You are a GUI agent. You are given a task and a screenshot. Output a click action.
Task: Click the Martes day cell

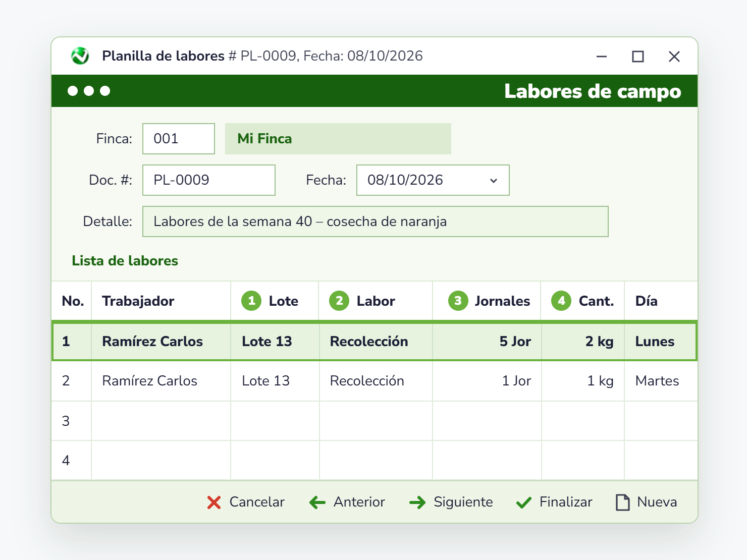661,381
